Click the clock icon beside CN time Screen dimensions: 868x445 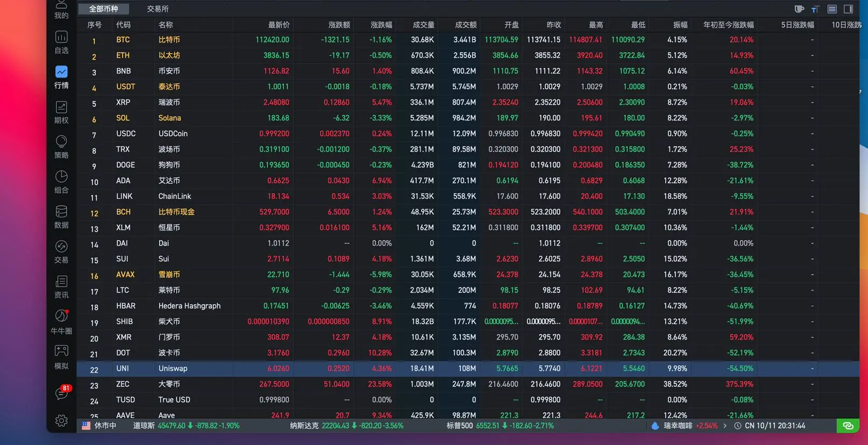(737, 426)
